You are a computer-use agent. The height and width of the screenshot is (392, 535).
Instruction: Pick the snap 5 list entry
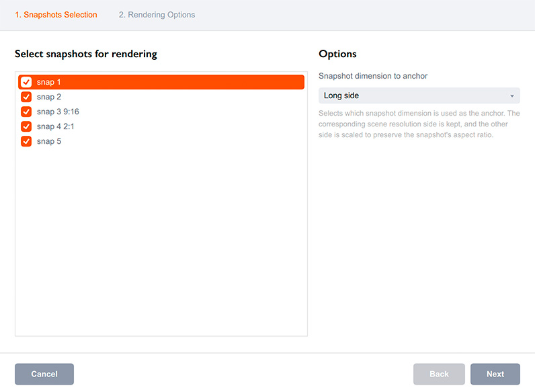tap(49, 141)
